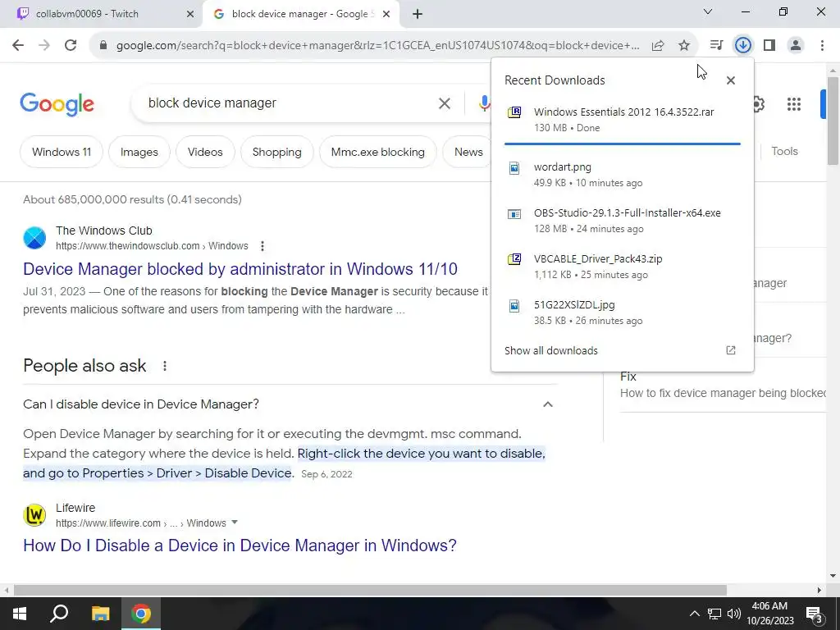Open VBCABLE_Driver_Pack43.zip download
Screen dimensions: 840x630
pos(623,267)
